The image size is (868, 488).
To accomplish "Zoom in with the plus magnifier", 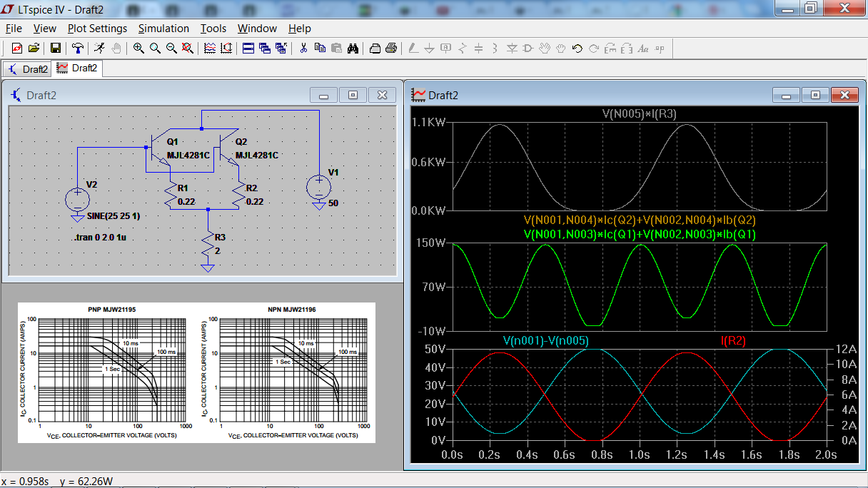I will click(138, 49).
